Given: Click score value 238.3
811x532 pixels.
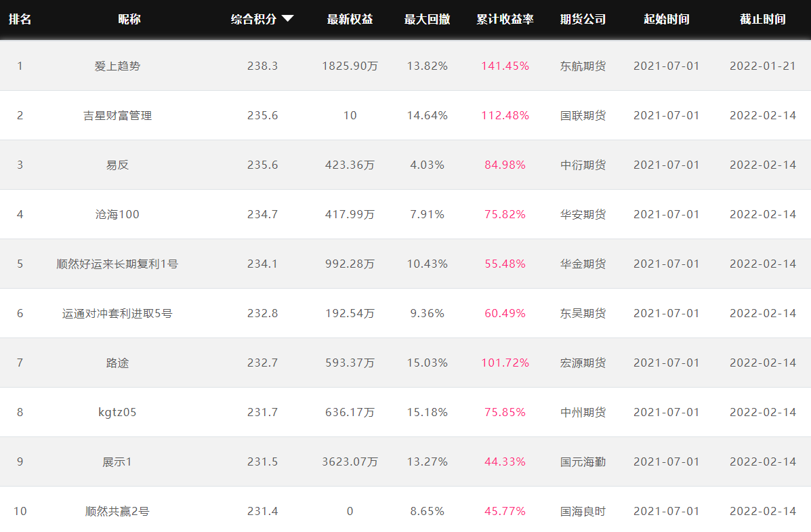Looking at the screenshot, I should 262,66.
